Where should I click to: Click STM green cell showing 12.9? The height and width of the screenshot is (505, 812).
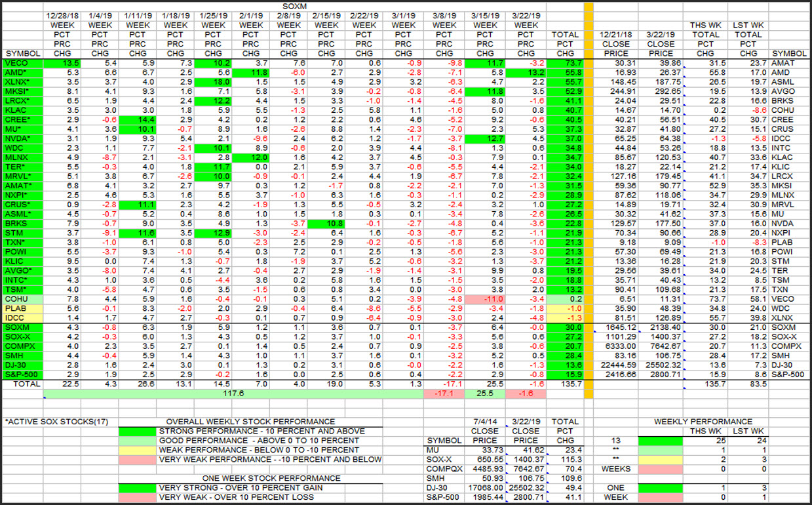(x=214, y=234)
